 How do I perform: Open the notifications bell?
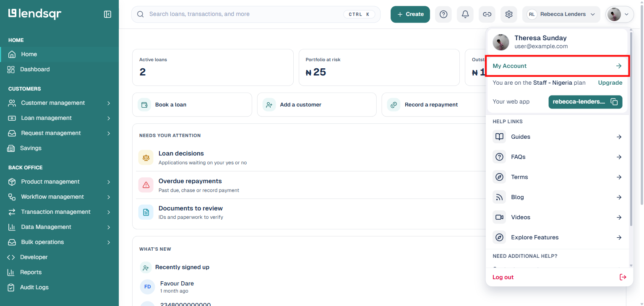465,14
